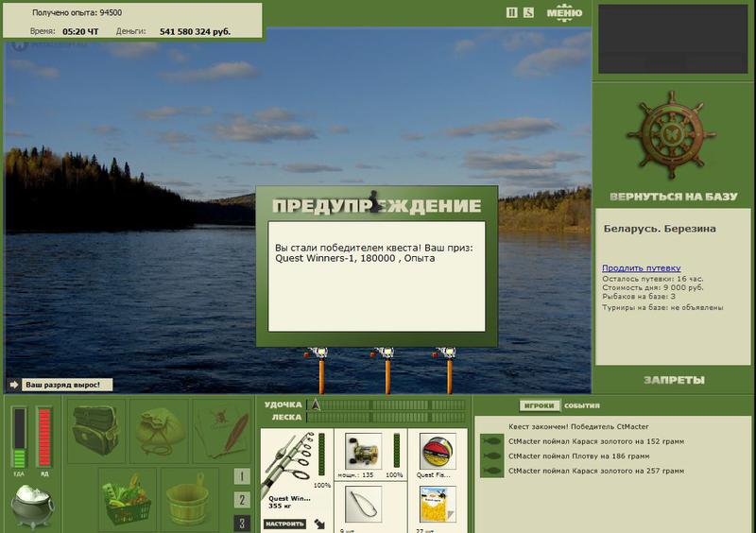Viewport: 756px width, 533px height.
Task: Click Квест закончен! Победитель CtMacter message
Action: pos(578,426)
